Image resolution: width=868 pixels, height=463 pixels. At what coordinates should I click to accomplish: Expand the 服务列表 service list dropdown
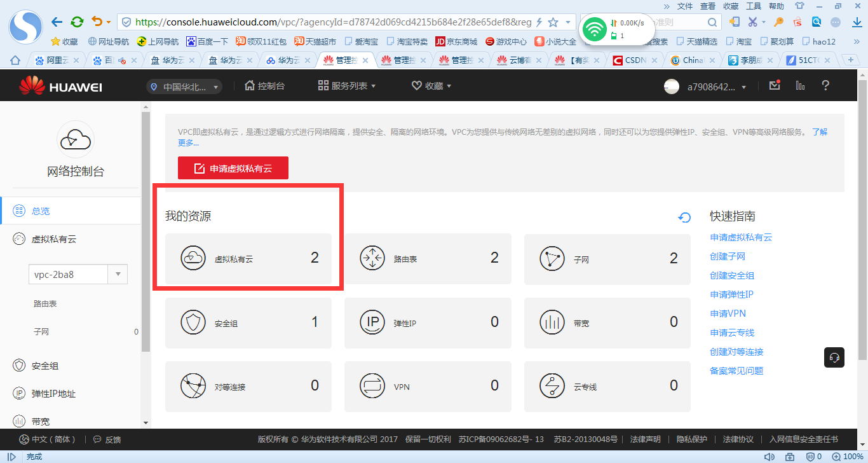coord(347,86)
